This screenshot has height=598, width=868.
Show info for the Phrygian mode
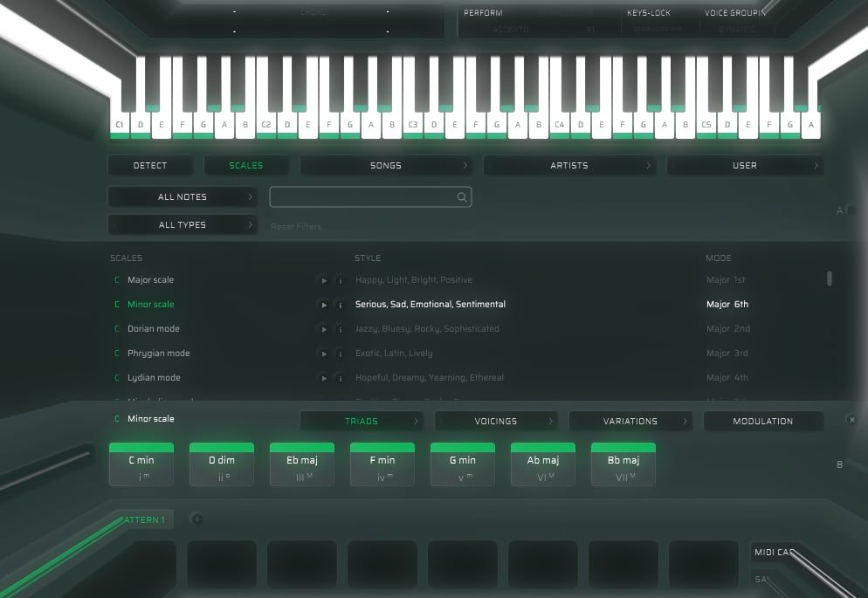click(x=340, y=353)
